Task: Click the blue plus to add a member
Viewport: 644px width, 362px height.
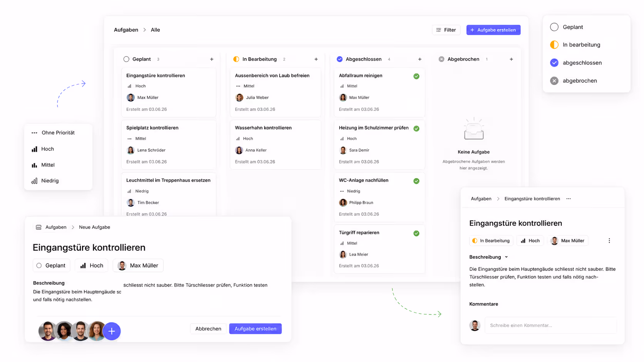Action: coord(112,331)
